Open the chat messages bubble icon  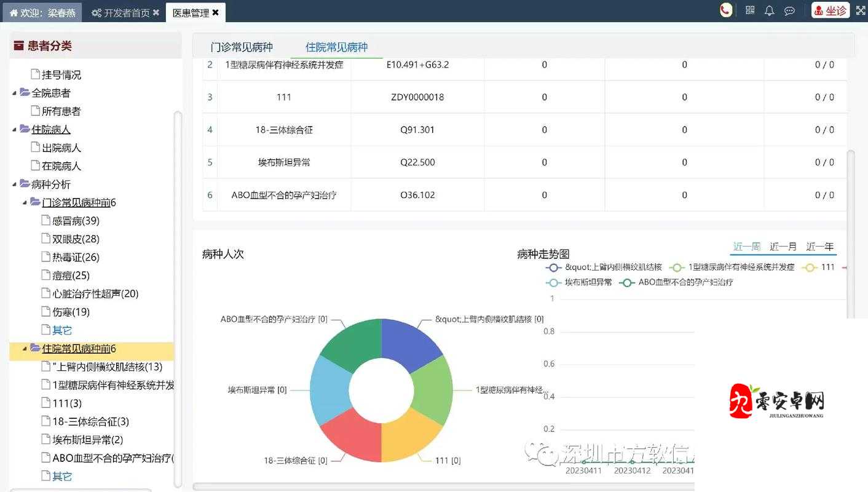point(790,11)
